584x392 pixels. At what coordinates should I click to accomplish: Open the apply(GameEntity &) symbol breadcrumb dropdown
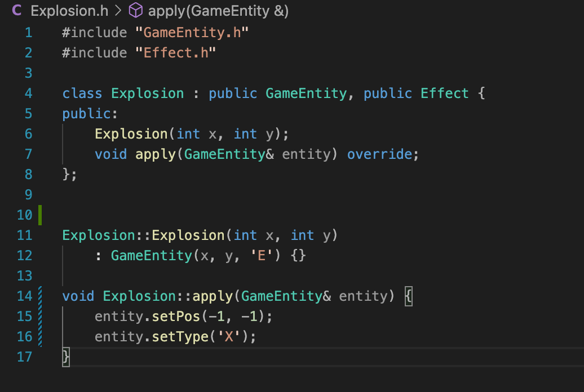pyautogui.click(x=218, y=10)
